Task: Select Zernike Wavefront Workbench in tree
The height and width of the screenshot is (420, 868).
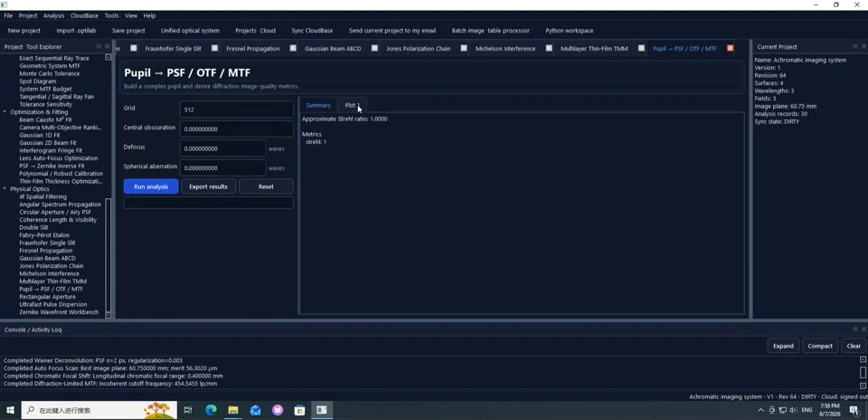Action: coord(59,312)
